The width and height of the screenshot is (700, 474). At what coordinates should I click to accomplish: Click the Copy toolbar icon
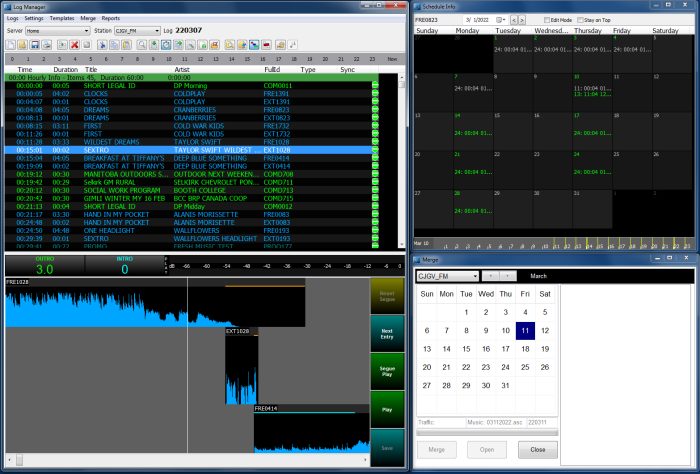(114, 45)
